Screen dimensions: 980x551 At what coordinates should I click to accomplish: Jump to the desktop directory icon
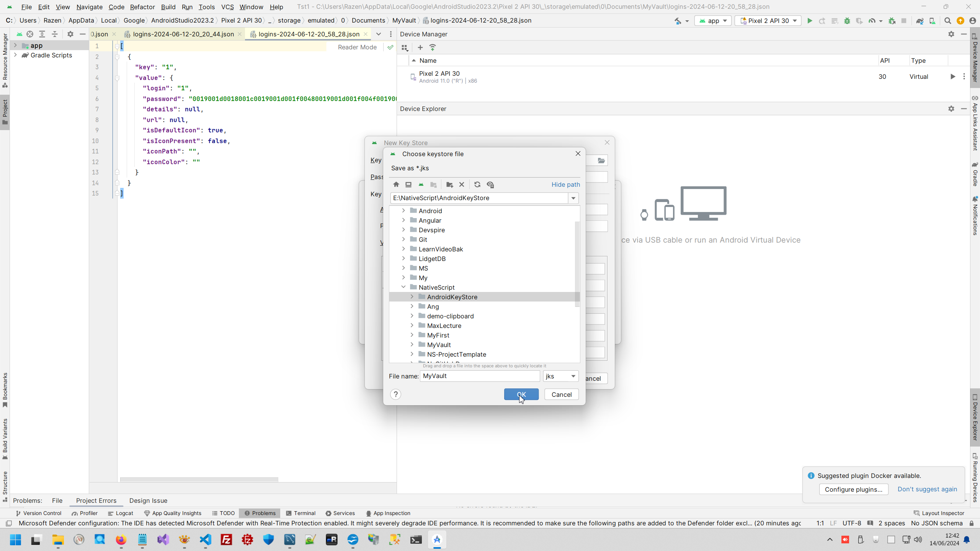[x=408, y=184]
